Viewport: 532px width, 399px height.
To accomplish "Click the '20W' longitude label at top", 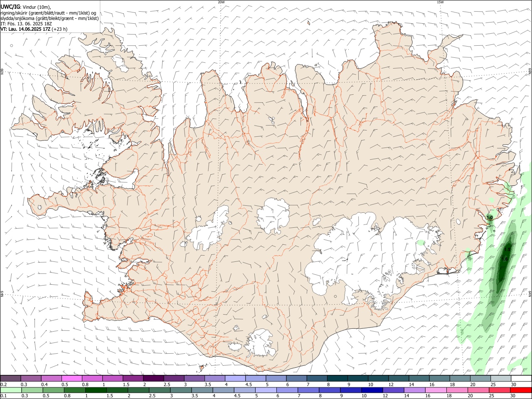I will point(221,2).
